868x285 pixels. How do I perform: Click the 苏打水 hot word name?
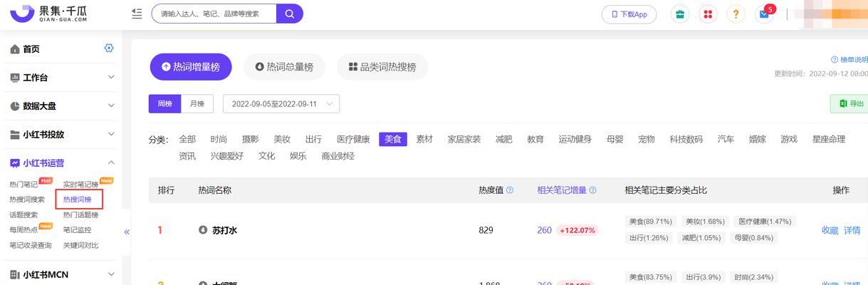[x=224, y=230]
